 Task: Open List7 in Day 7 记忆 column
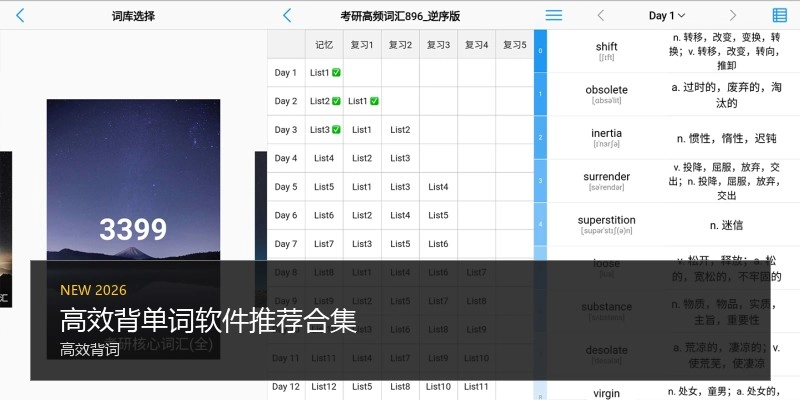324,244
